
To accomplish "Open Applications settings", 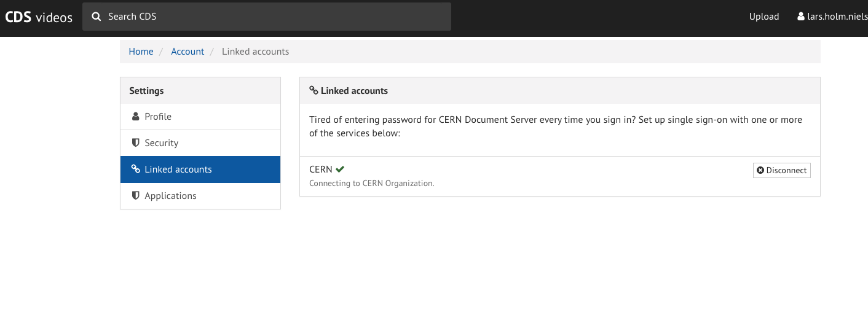I will 200,196.
